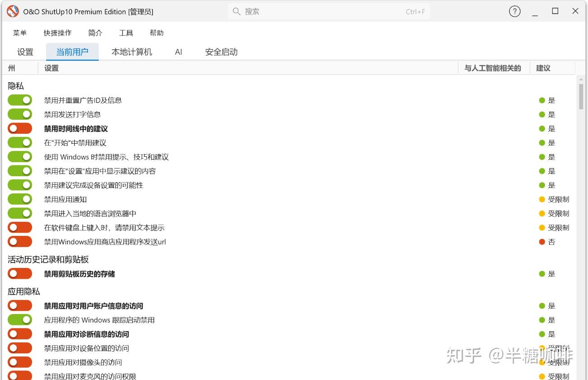This screenshot has width=588, height=380.
Task: Click the row text 禁用应用对设备位置的访问
Action: point(87,348)
